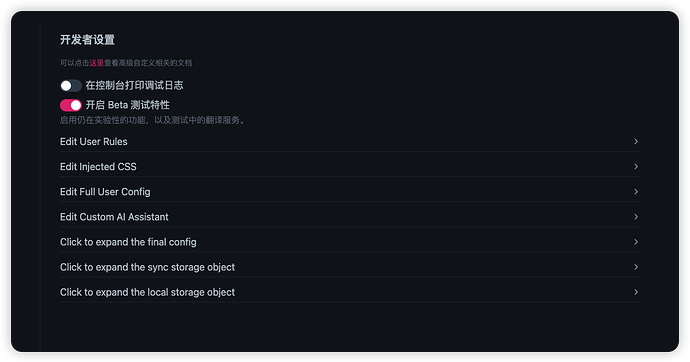Screen dimensions: 690x362
Task: Click chevron arrow beside Edit Injected CSS
Action: coord(636,166)
